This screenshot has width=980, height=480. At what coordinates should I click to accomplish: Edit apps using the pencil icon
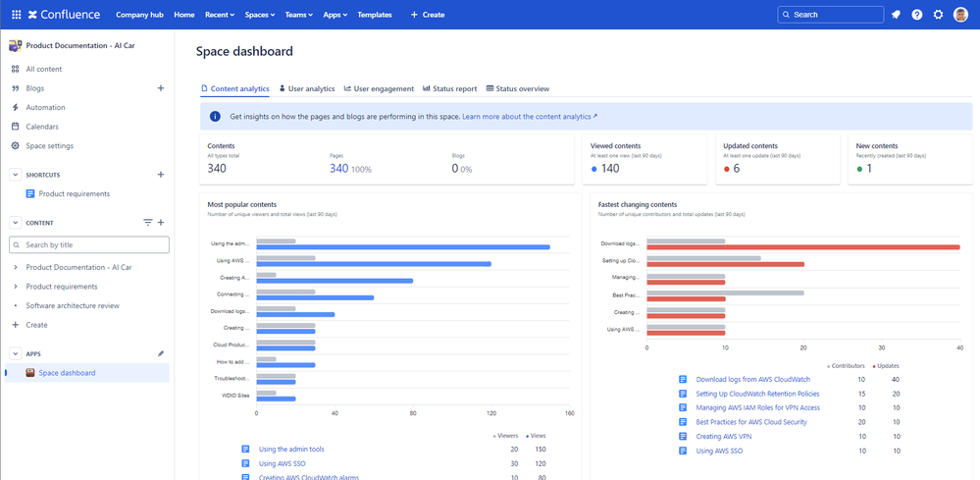pos(161,353)
